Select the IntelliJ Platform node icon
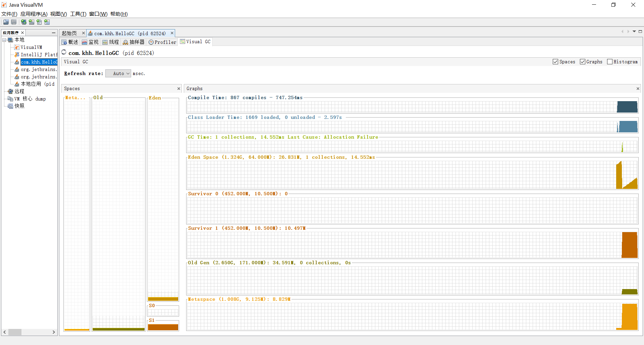Image resolution: width=644 pixels, height=345 pixels. pos(17,55)
